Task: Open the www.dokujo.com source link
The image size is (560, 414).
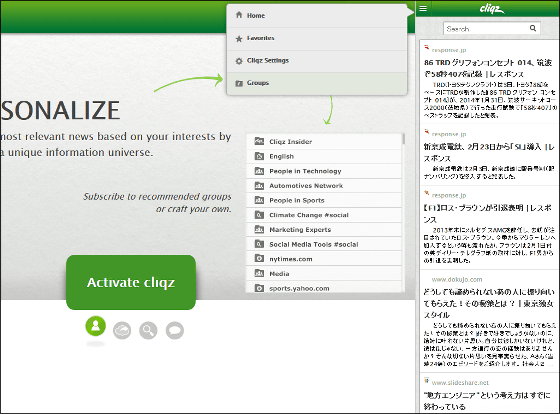Action: (457, 279)
